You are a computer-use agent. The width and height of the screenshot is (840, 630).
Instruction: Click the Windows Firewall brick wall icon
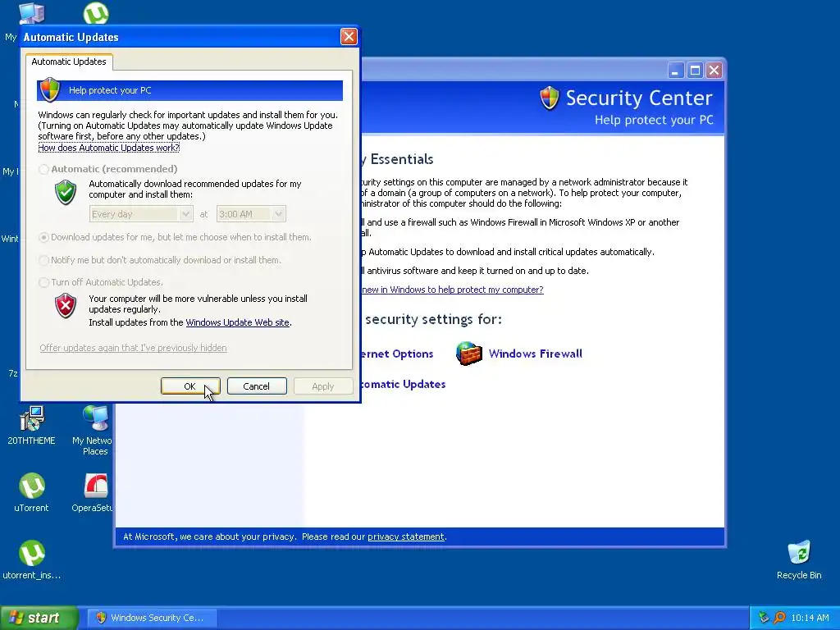pos(468,354)
